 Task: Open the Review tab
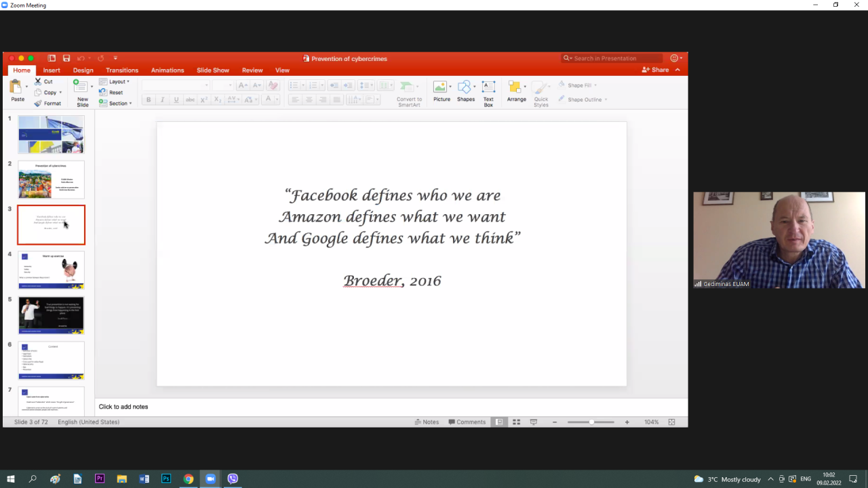point(252,70)
